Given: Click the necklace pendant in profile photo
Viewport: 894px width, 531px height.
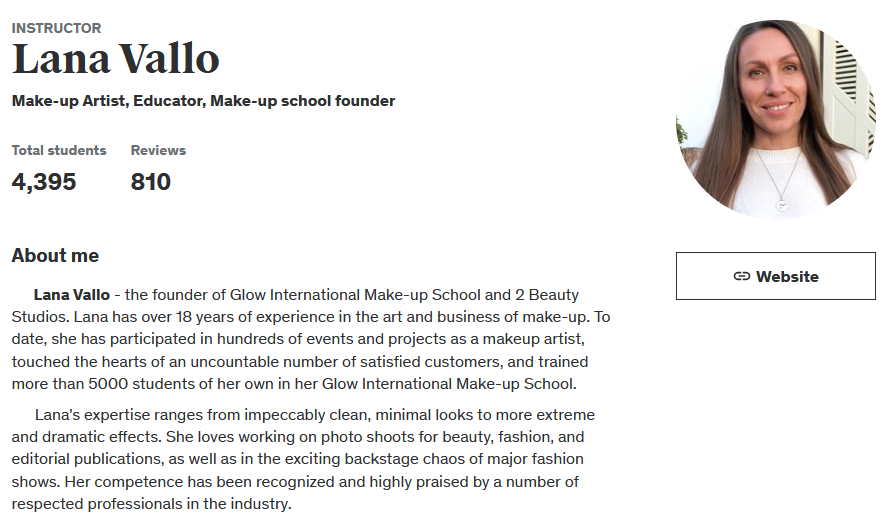Looking at the screenshot, I should point(782,204).
